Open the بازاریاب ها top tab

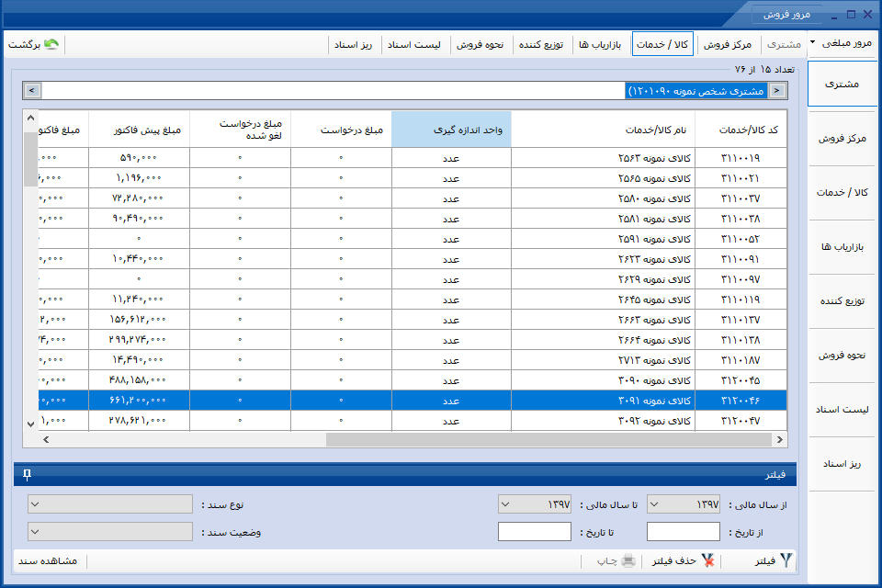tap(600, 44)
